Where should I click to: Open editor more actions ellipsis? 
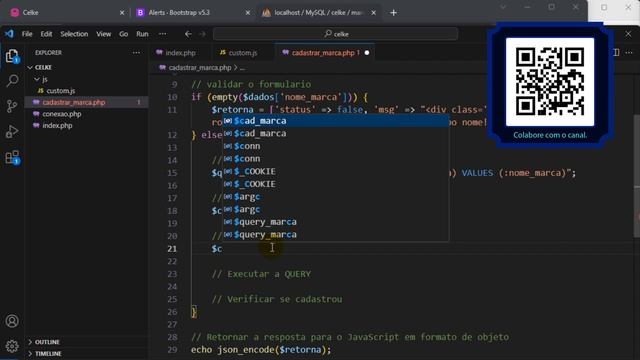(629, 53)
